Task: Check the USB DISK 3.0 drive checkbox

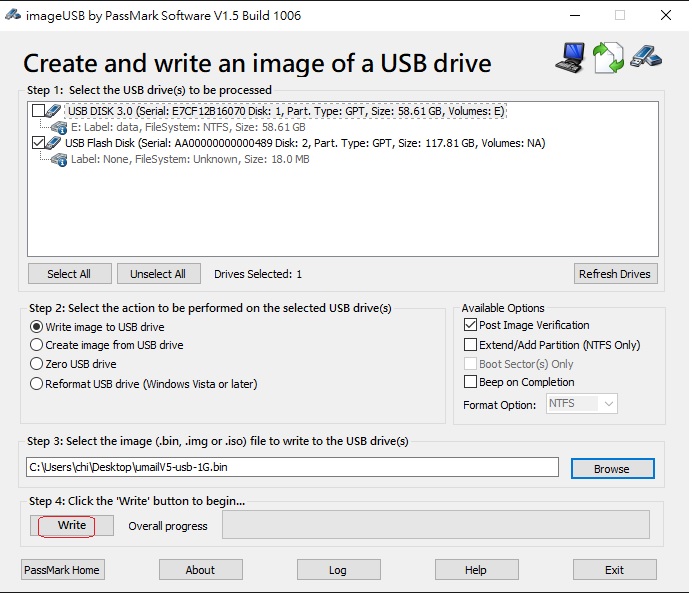Action: pos(38,111)
